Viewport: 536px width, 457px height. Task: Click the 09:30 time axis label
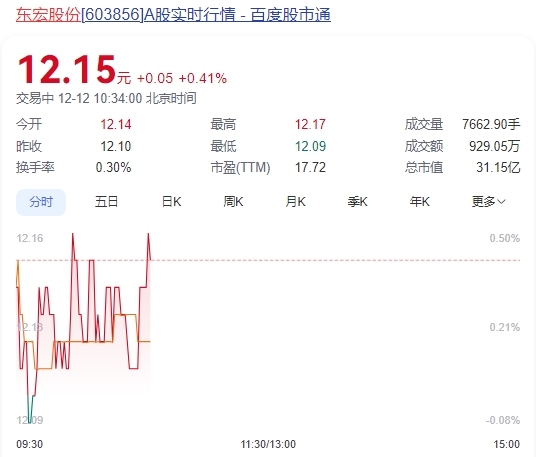(x=30, y=444)
